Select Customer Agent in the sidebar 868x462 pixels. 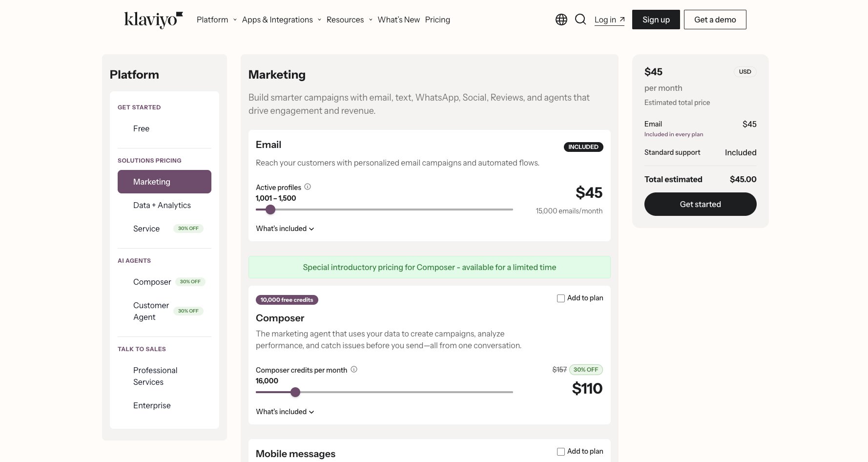tap(165, 311)
